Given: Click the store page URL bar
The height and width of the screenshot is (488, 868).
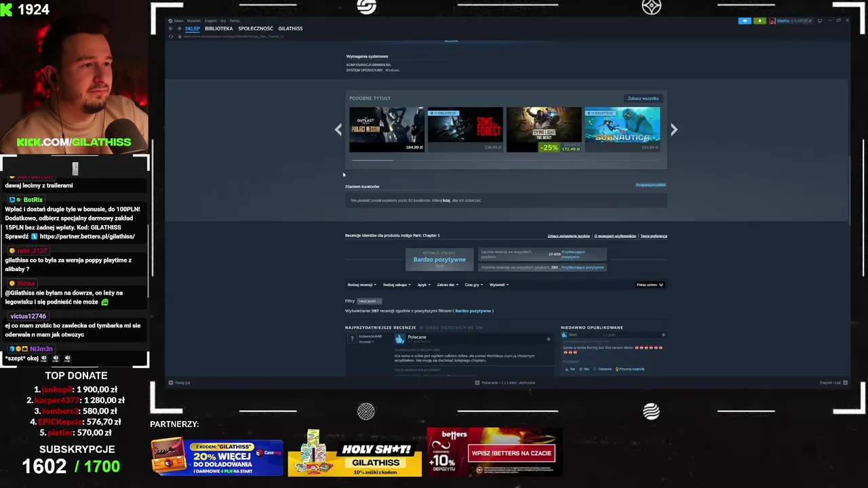Looking at the screenshot, I should click(x=234, y=36).
